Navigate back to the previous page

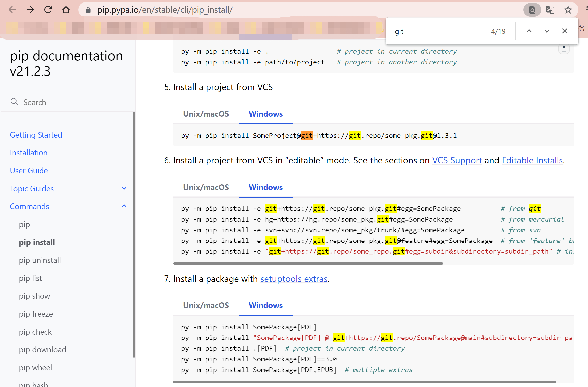coord(12,10)
